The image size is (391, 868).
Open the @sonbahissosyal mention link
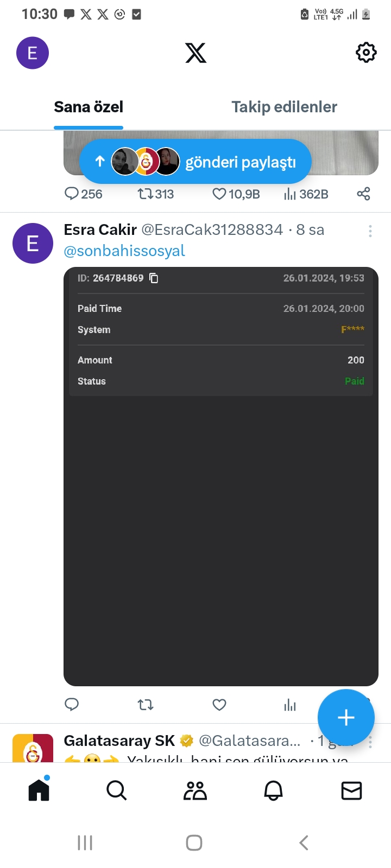124,251
